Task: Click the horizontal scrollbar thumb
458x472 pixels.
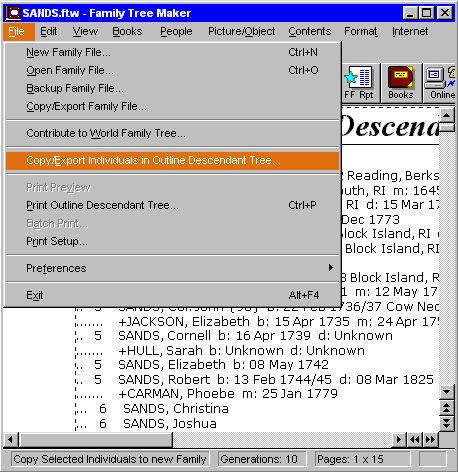Action: (96, 439)
